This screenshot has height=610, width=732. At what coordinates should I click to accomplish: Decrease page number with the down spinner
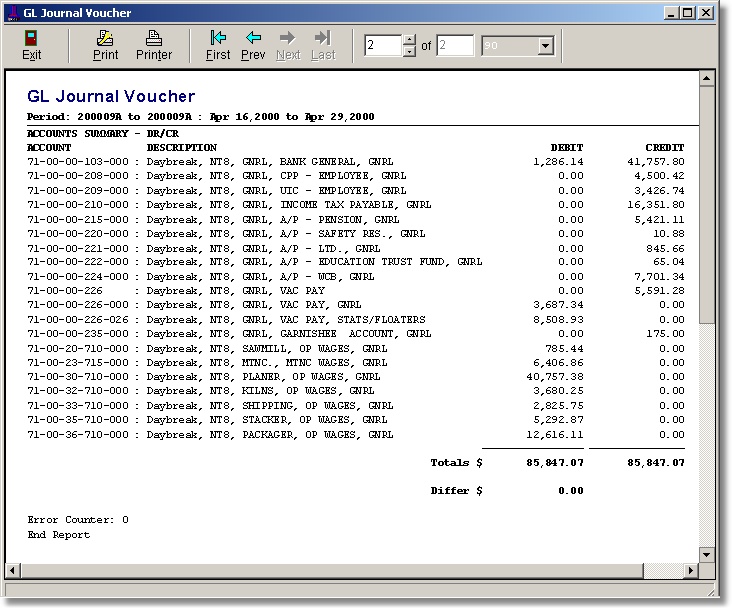(x=409, y=51)
